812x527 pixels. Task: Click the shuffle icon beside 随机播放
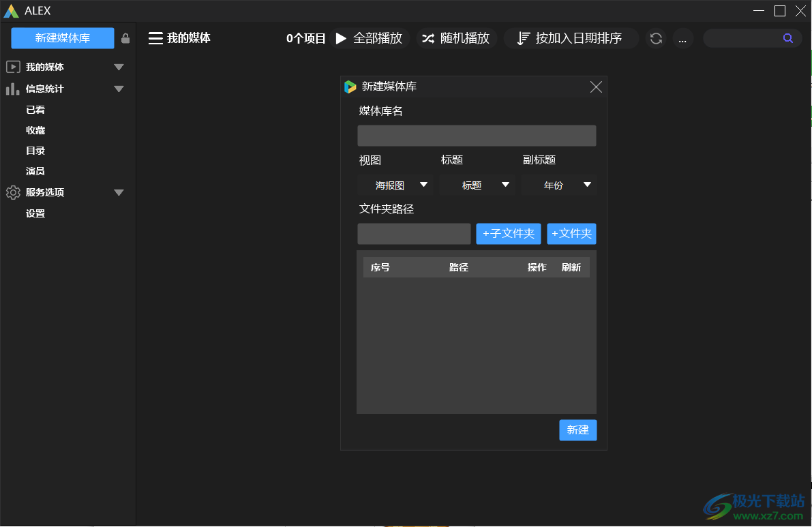click(x=429, y=38)
